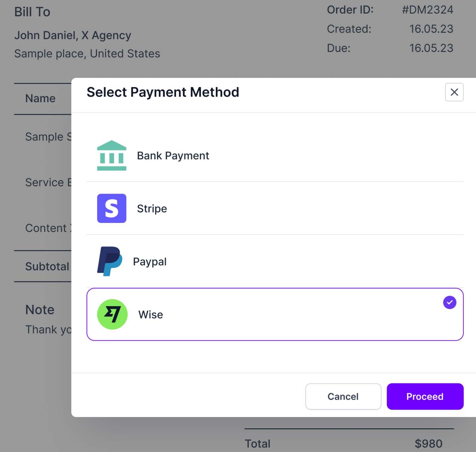The height and width of the screenshot is (452, 476).
Task: Click the blue PayPal logo icon
Action: [110, 261]
